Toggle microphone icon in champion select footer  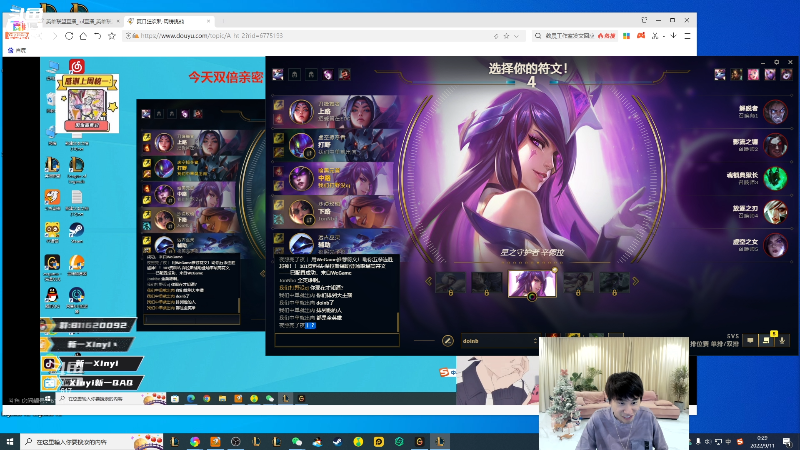pyautogui.click(x=782, y=340)
